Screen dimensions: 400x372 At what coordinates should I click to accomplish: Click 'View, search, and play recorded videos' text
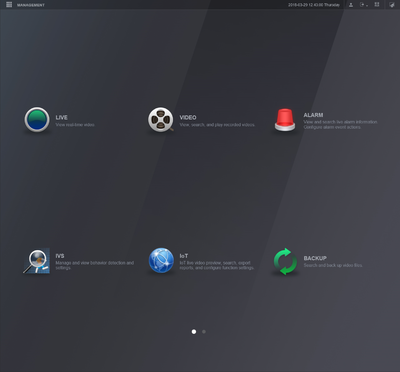click(x=217, y=125)
